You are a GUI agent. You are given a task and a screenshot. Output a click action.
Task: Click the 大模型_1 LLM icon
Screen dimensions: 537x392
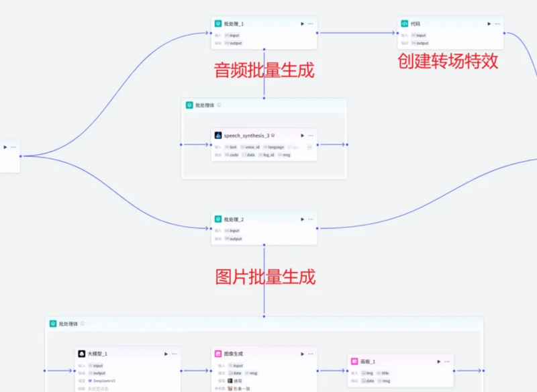[x=81, y=354]
